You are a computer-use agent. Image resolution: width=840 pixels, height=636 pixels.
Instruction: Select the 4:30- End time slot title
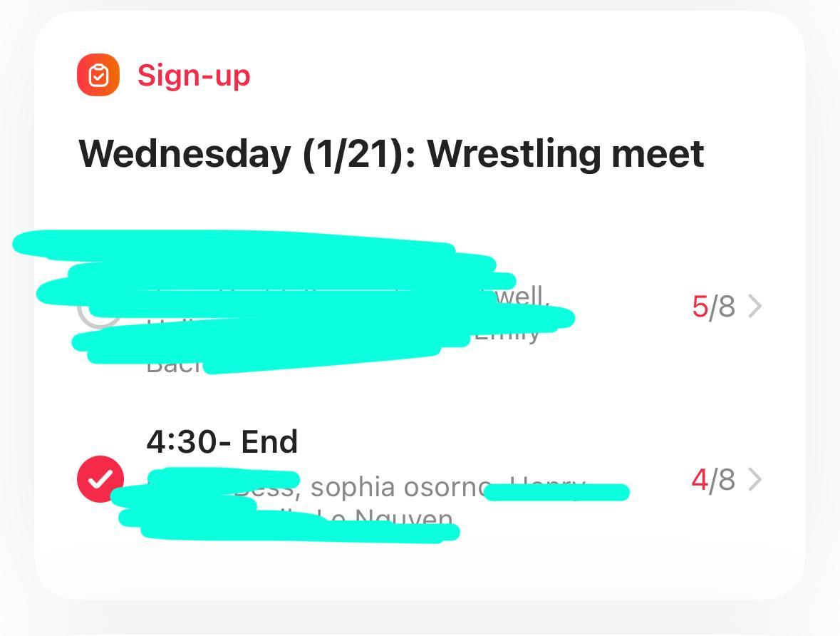click(222, 442)
